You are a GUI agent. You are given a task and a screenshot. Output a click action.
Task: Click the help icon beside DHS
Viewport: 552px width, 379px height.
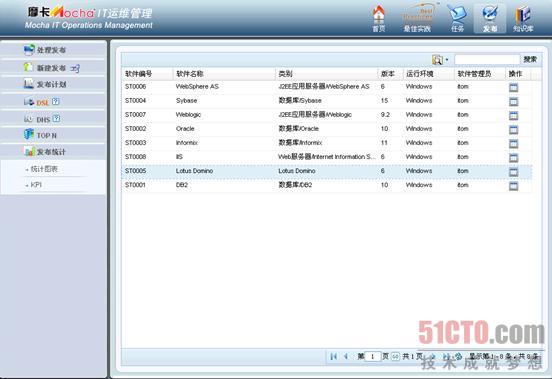pos(56,119)
